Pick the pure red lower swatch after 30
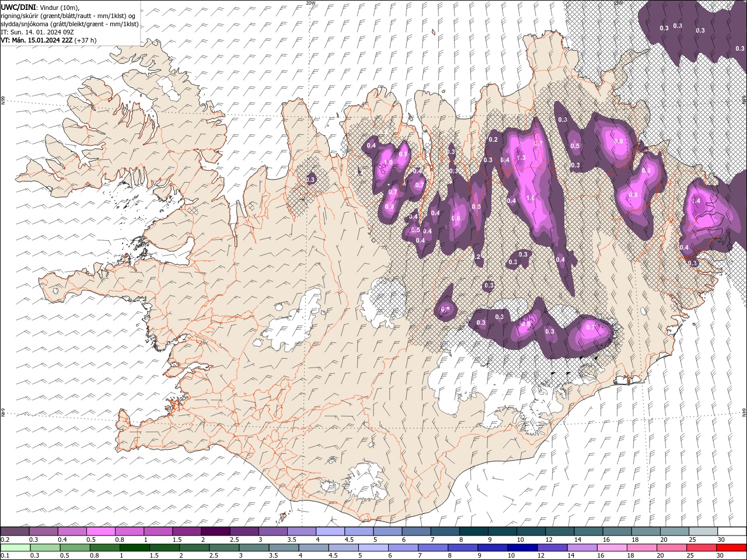 (732, 548)
